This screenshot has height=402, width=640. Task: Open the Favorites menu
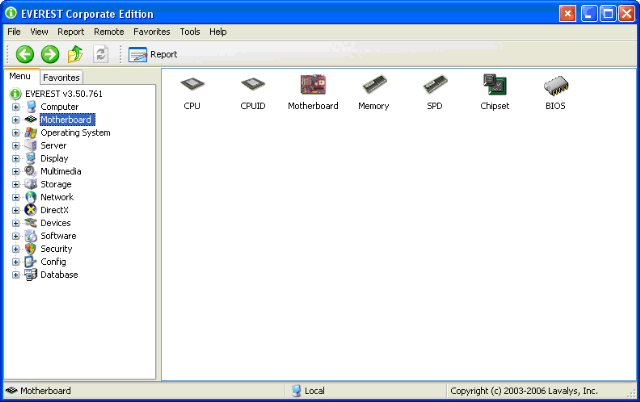coord(151,32)
